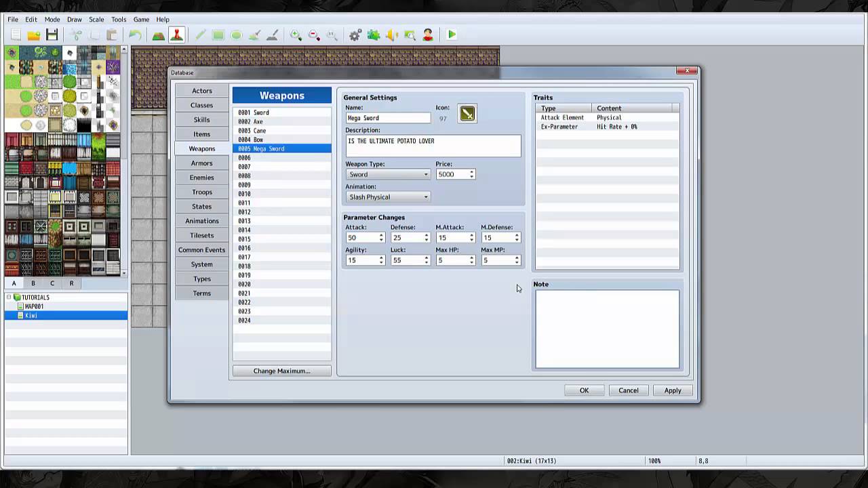The height and width of the screenshot is (488, 868).
Task: Click the Cancel button
Action: point(628,390)
